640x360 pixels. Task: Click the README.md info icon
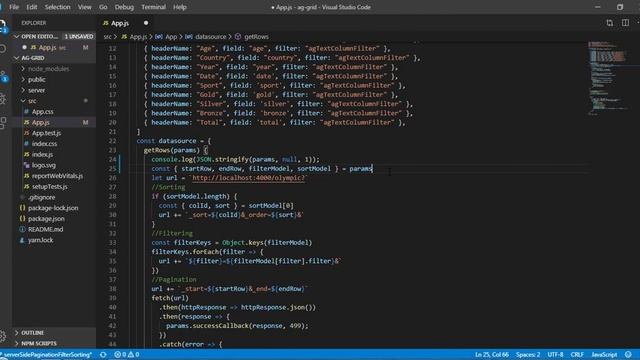point(22,229)
